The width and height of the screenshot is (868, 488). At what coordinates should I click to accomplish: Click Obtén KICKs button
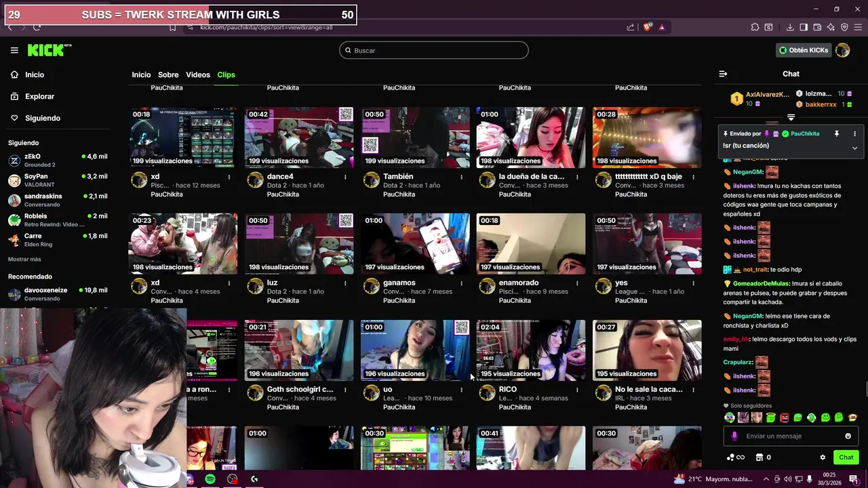[x=804, y=50]
